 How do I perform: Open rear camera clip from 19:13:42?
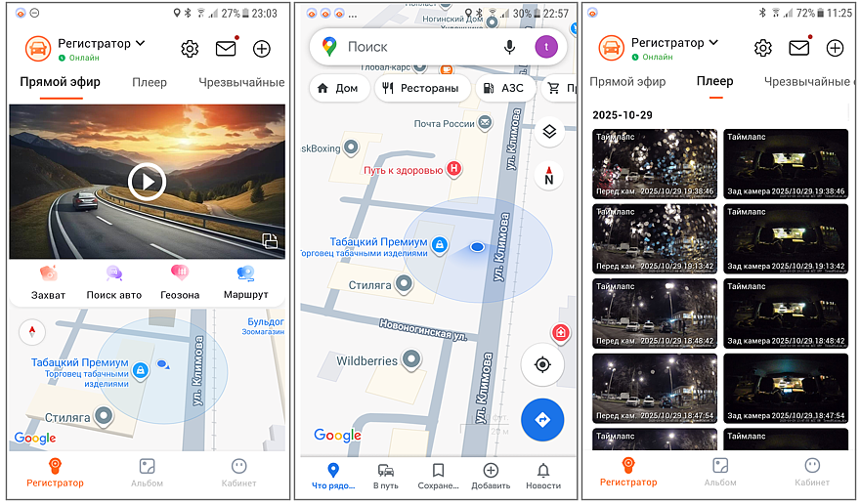point(786,237)
